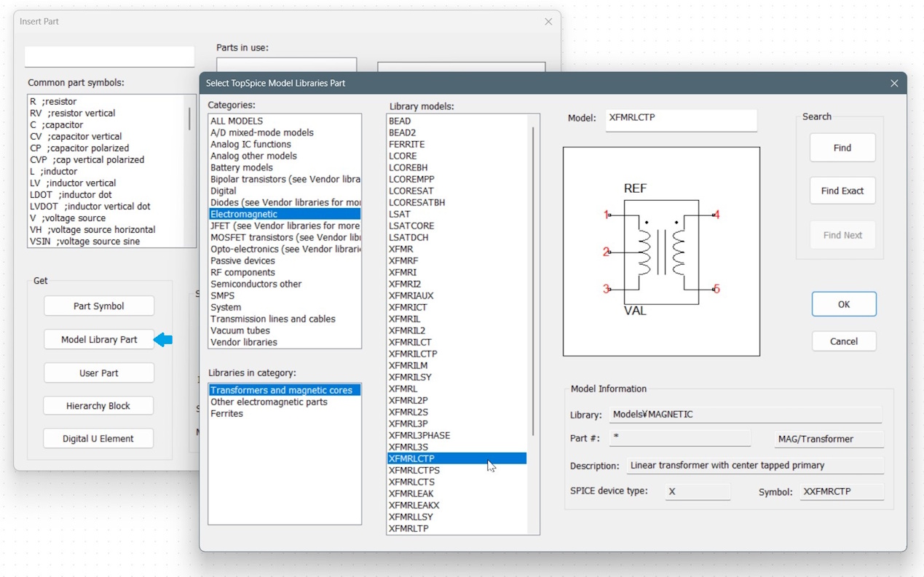This screenshot has height=577, width=924.
Task: Select MOSFET transistors category
Action: pyautogui.click(x=285, y=237)
